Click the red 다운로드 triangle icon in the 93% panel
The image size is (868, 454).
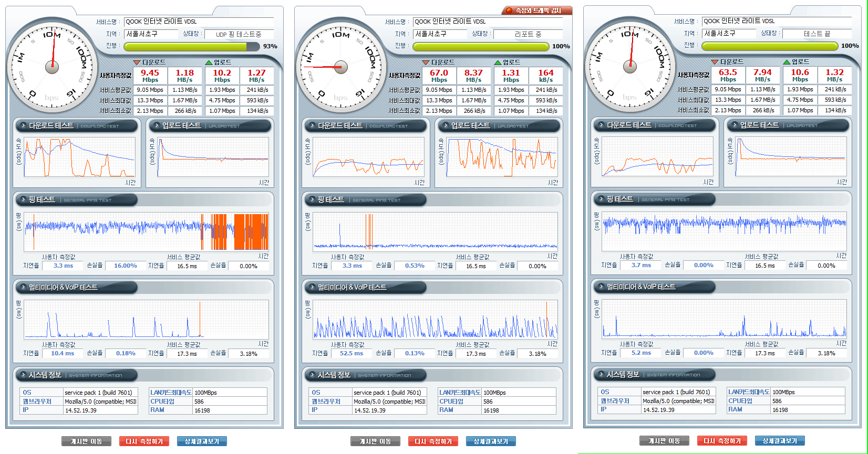(x=137, y=62)
